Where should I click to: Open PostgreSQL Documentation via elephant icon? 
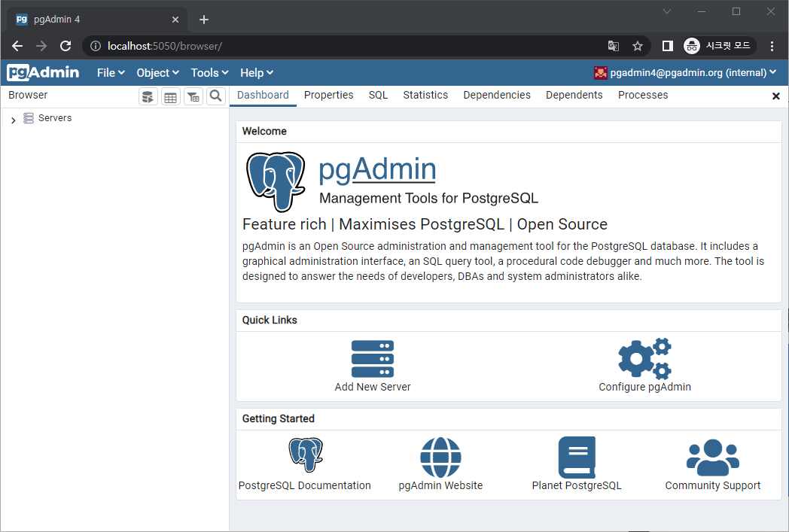click(x=305, y=455)
